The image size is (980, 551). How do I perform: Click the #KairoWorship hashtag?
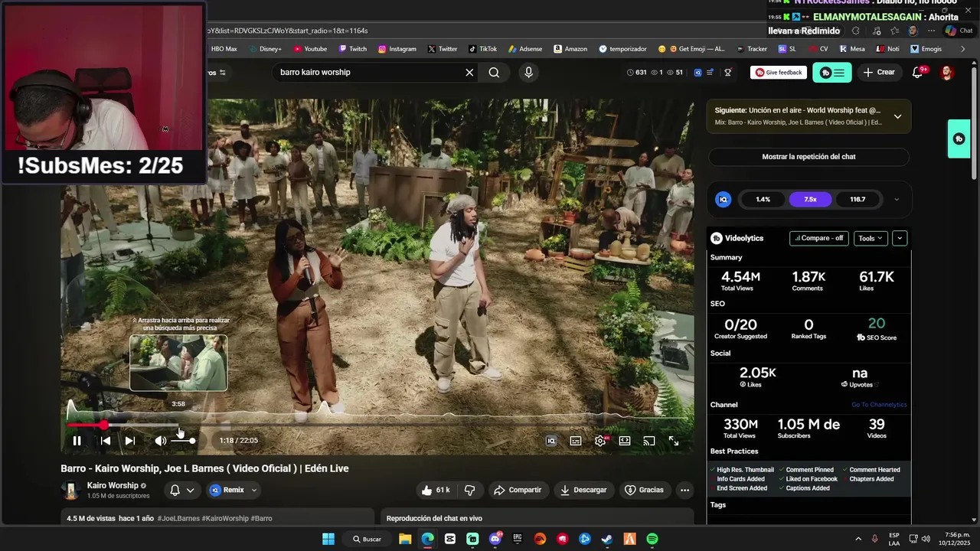225,518
